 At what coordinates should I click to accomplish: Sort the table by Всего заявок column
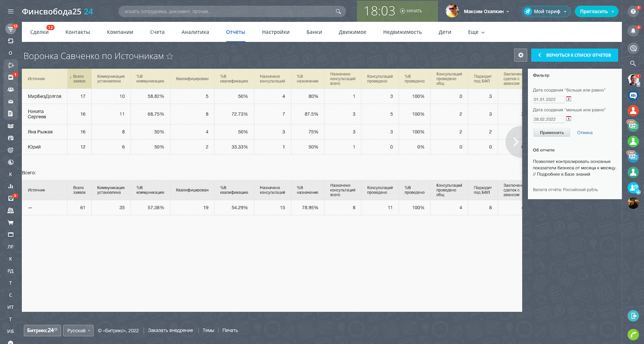point(79,78)
